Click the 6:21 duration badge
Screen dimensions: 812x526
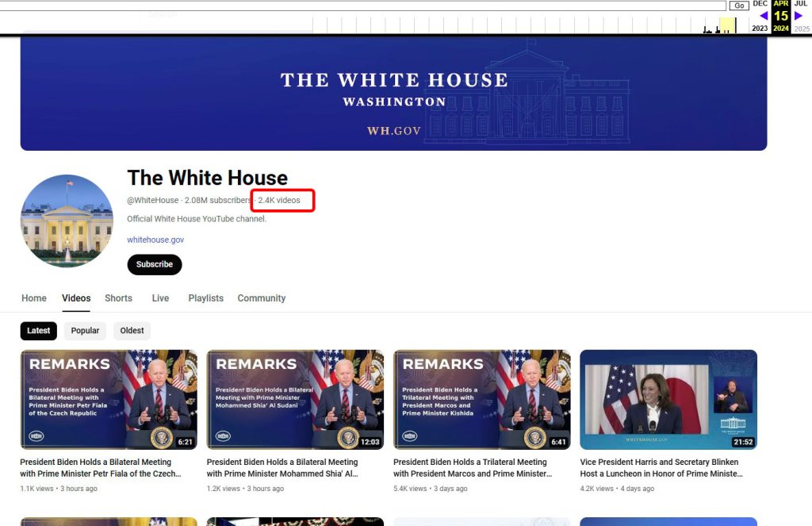[x=185, y=442]
